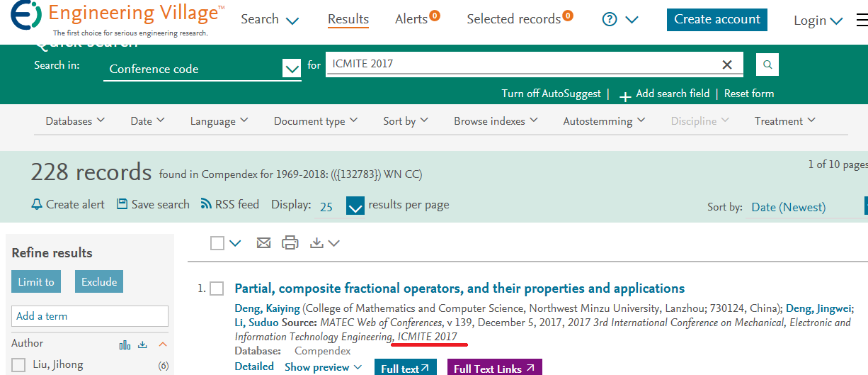The width and height of the screenshot is (868, 375).
Task: Click the Full Text Links button
Action: pos(494,368)
